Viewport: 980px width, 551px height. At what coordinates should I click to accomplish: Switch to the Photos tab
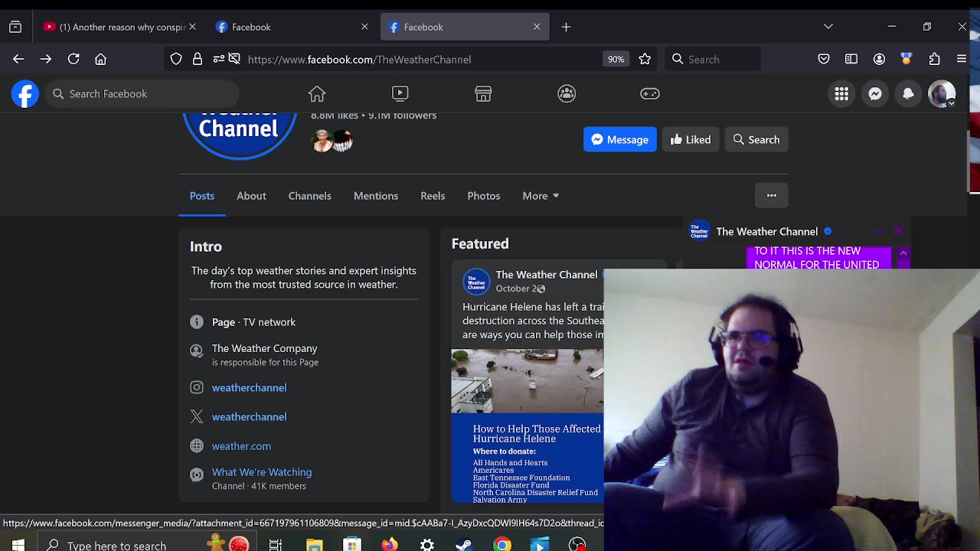pos(484,196)
